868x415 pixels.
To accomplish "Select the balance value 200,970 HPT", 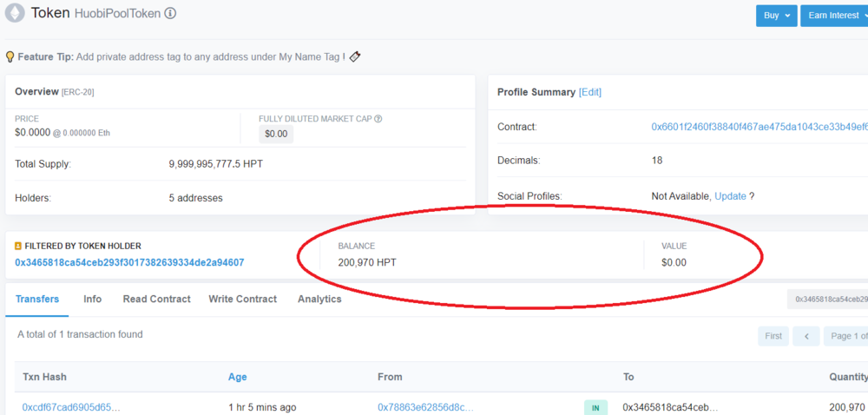I will click(367, 262).
